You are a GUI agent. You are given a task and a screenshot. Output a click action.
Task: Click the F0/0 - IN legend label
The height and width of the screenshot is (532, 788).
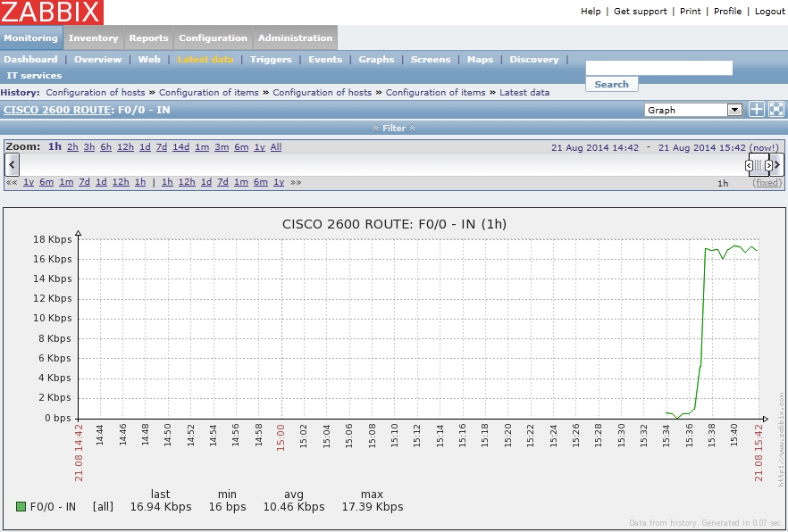coord(53,507)
